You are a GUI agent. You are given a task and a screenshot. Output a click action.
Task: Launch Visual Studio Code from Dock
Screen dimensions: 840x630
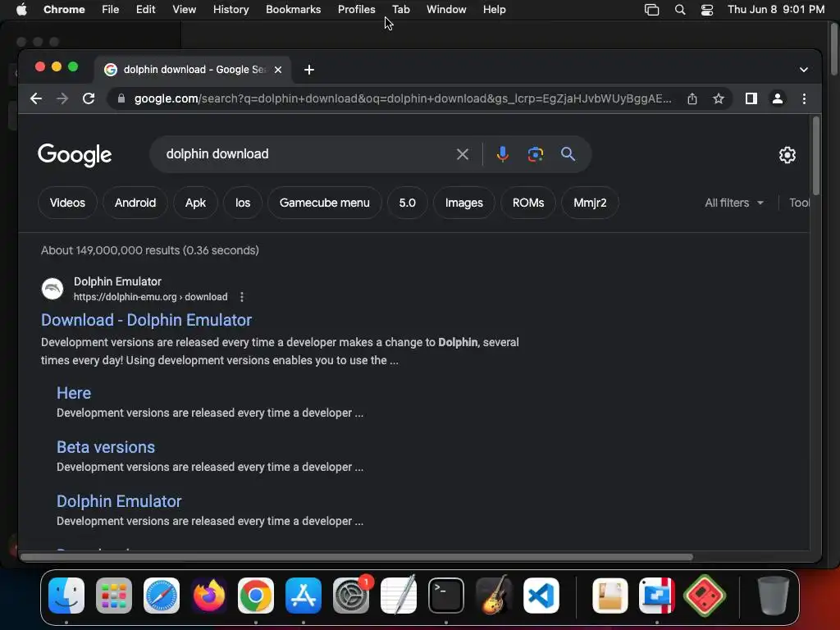541,596
